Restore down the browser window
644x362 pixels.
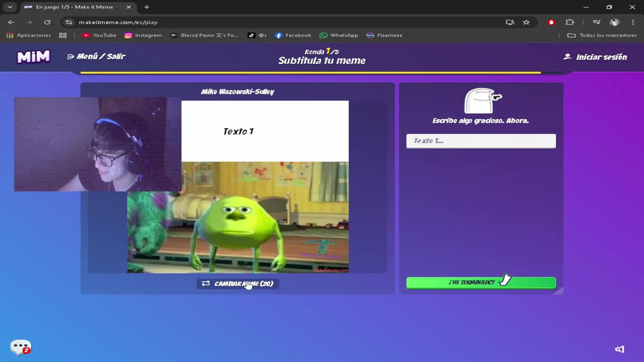pyautogui.click(x=609, y=7)
